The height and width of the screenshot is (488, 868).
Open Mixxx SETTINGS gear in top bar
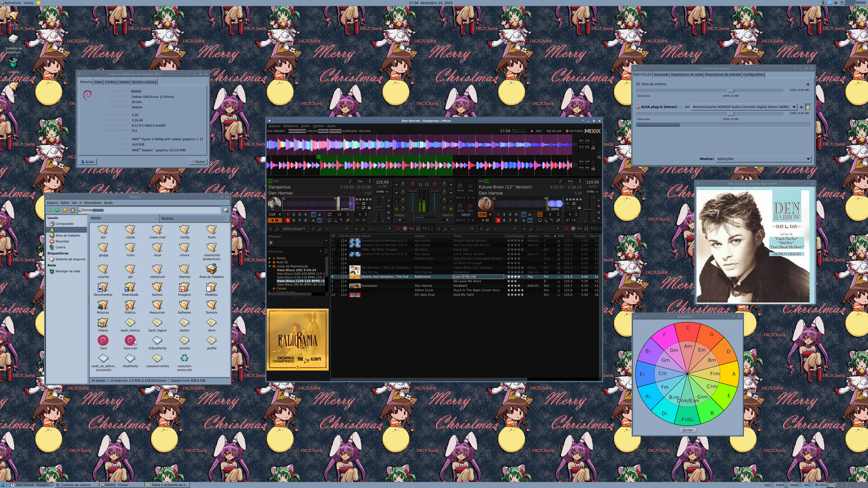point(574,131)
